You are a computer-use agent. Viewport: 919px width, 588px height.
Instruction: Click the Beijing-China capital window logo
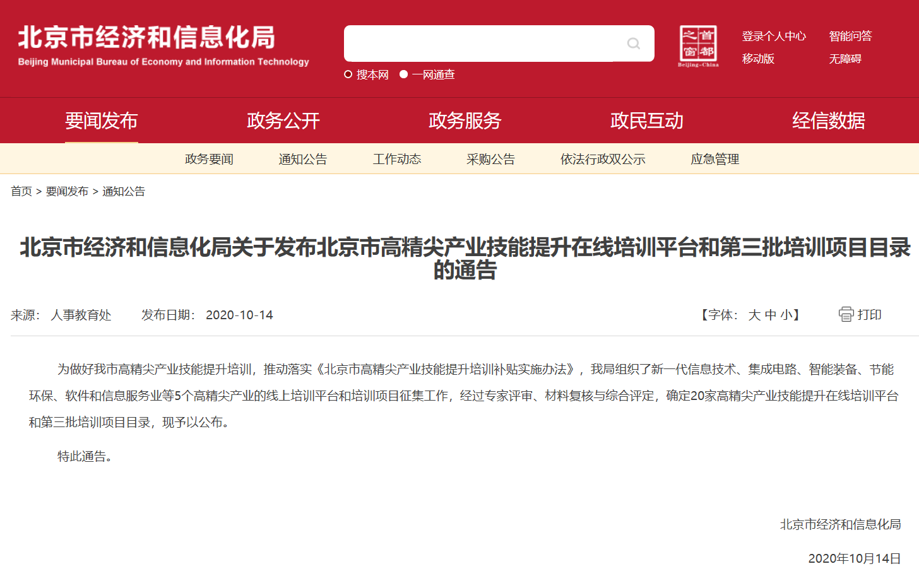coord(698,46)
